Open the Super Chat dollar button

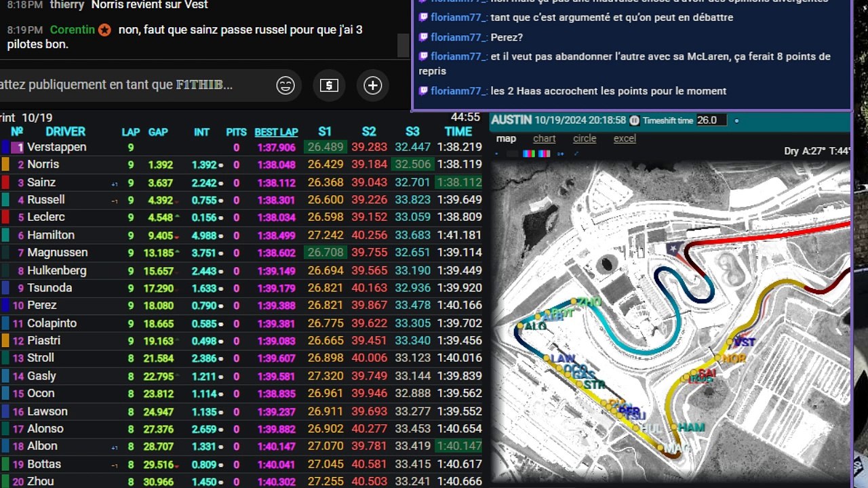point(329,85)
